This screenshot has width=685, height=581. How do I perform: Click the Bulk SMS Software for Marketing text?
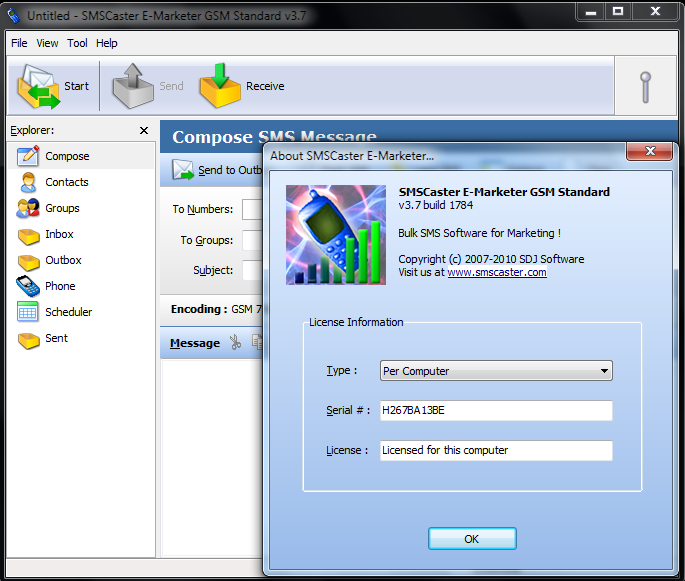(x=479, y=233)
